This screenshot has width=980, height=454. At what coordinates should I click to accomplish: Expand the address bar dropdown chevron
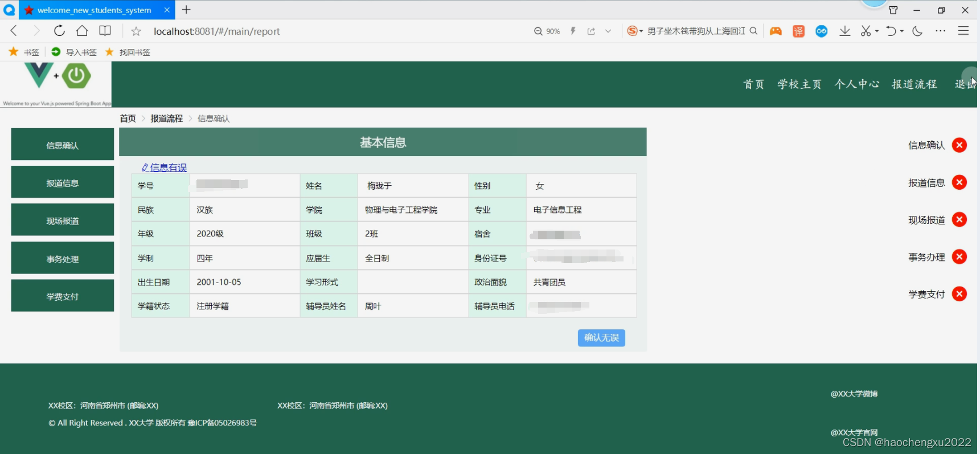click(608, 31)
